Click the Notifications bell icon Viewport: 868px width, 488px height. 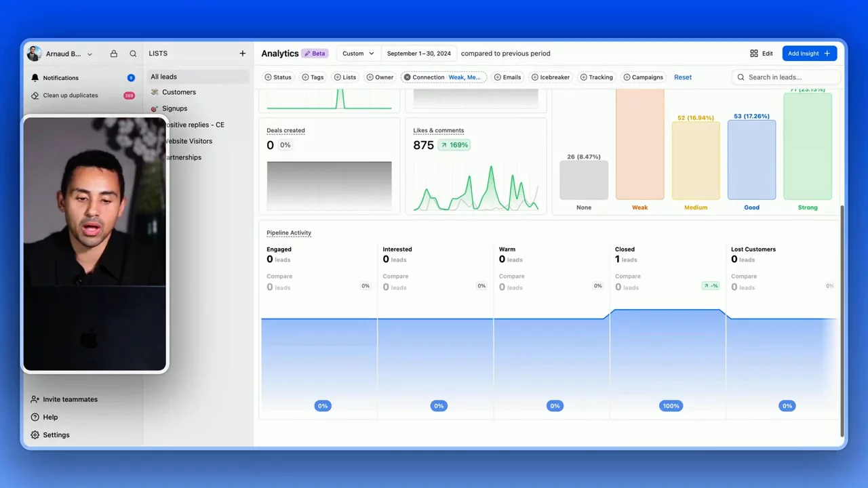(x=35, y=78)
